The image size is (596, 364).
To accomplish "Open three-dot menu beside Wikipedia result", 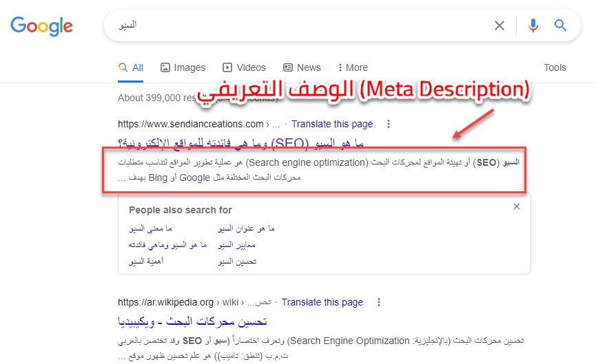I will click(x=378, y=302).
